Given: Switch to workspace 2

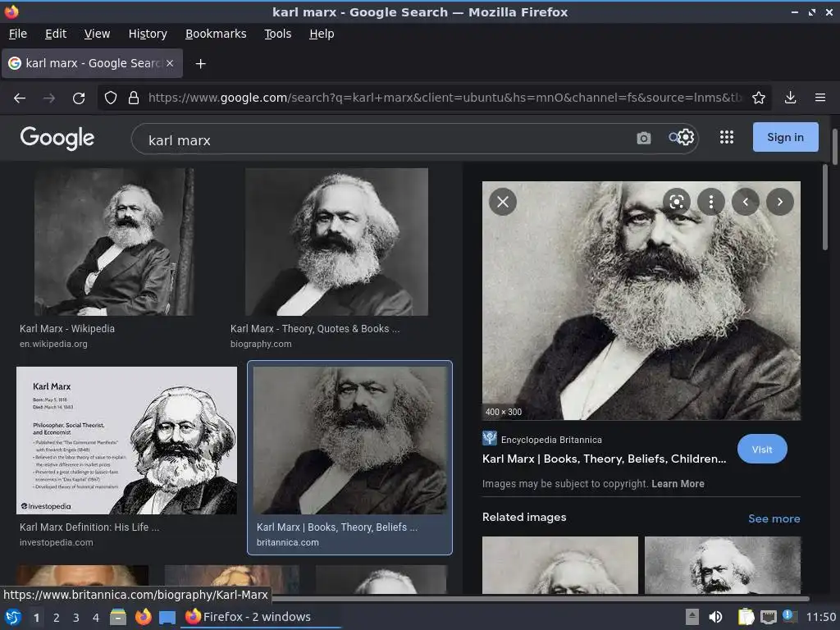Looking at the screenshot, I should click(x=57, y=618).
